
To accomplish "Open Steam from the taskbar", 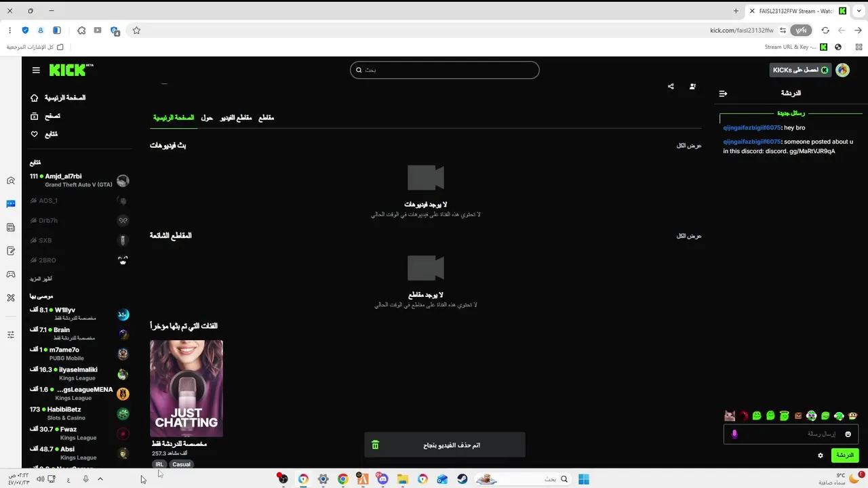I will tap(462, 479).
